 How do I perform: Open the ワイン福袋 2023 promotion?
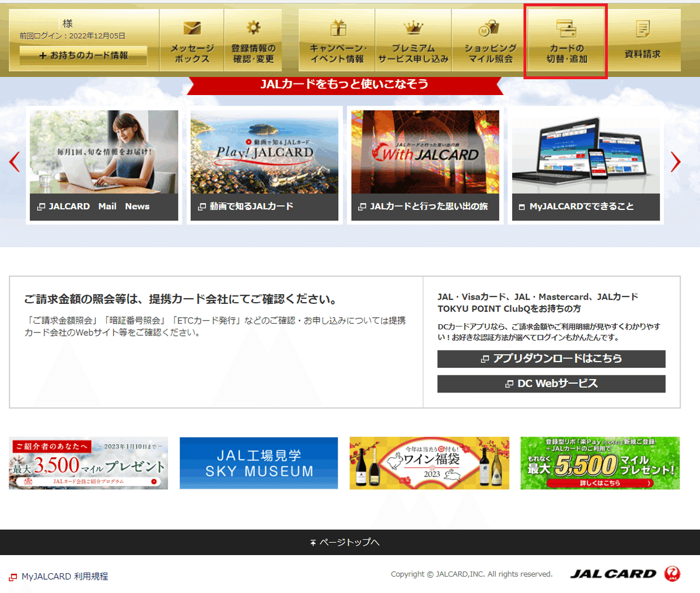429,463
